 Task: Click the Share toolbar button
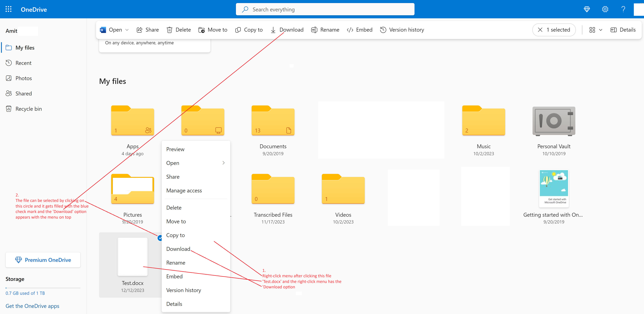click(148, 30)
